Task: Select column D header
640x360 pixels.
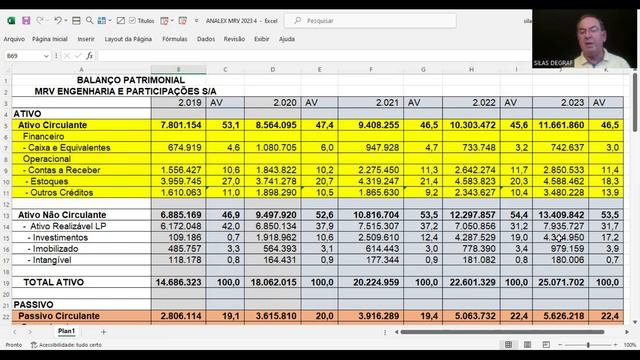Action: pyautogui.click(x=273, y=69)
